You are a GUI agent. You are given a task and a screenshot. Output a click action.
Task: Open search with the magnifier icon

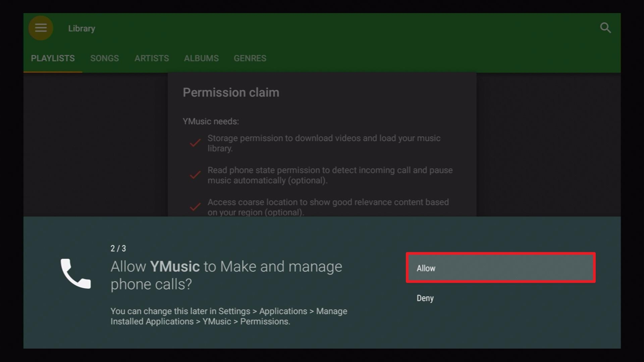click(605, 28)
